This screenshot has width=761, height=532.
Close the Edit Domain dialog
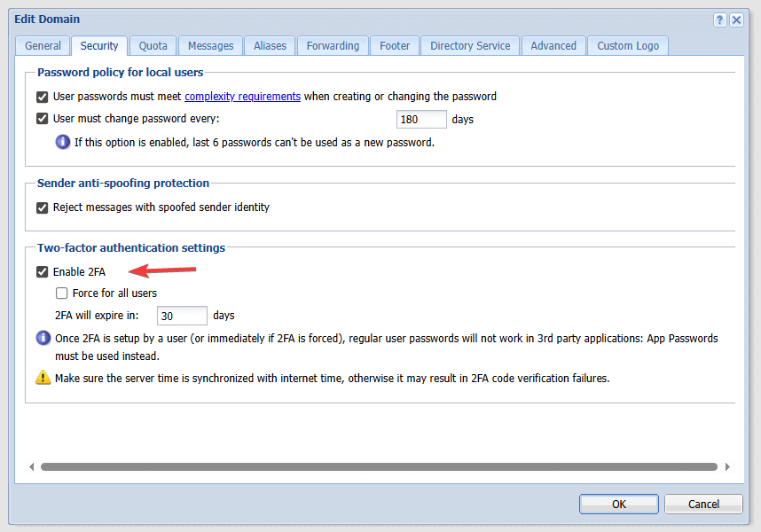[736, 20]
